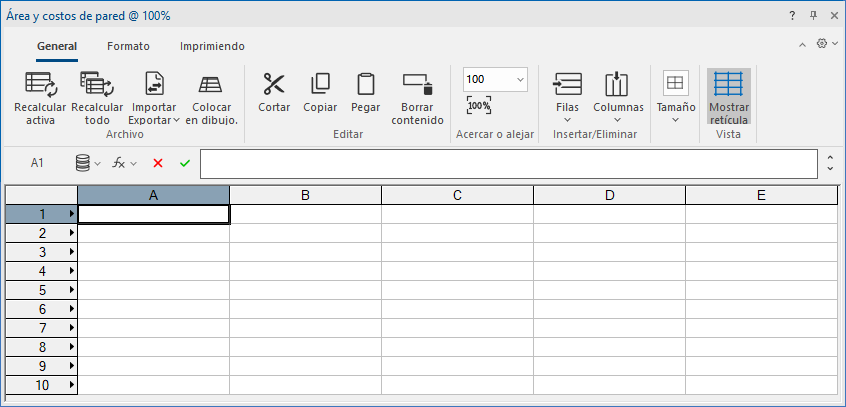Click the Copiar icon

tap(320, 84)
